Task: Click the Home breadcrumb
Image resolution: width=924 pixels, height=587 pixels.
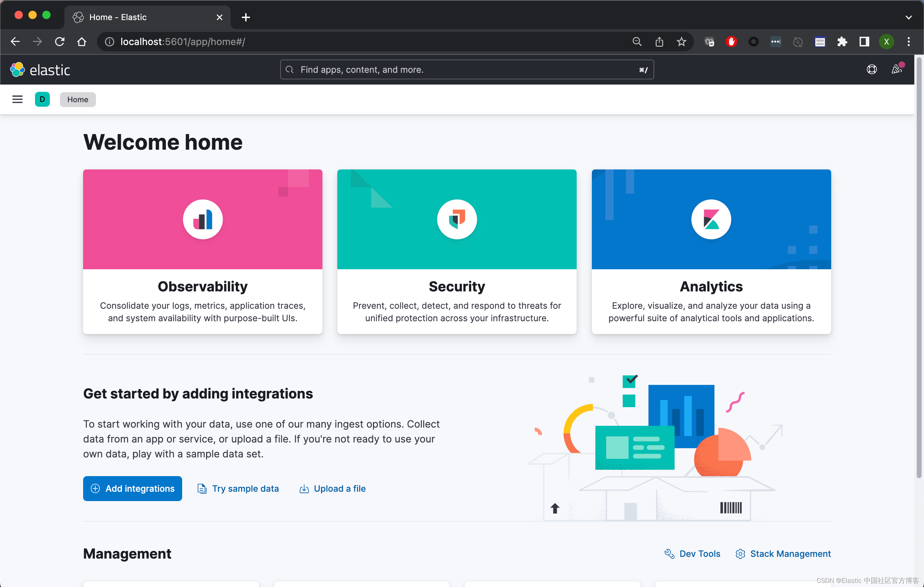Action: [x=78, y=99]
